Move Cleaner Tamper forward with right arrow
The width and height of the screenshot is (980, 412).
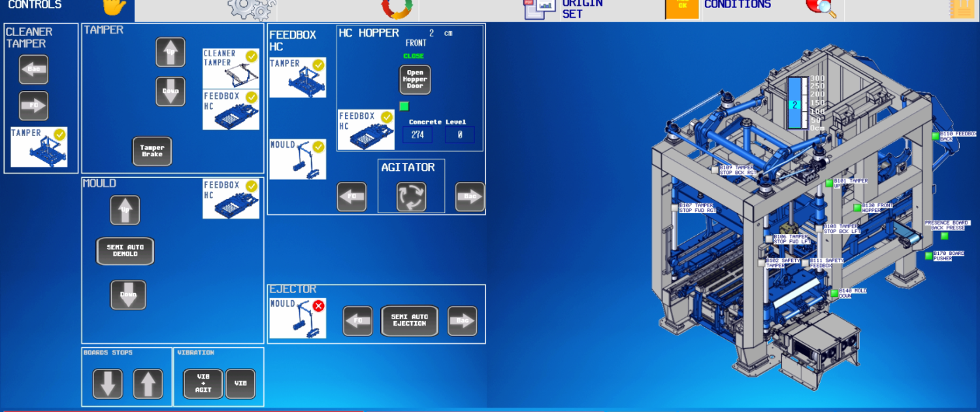point(33,106)
